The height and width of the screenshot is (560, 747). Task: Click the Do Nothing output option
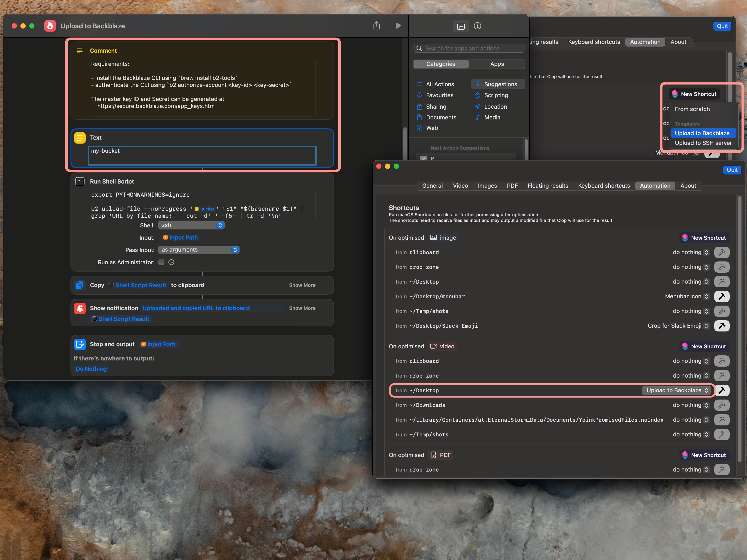[x=91, y=369]
